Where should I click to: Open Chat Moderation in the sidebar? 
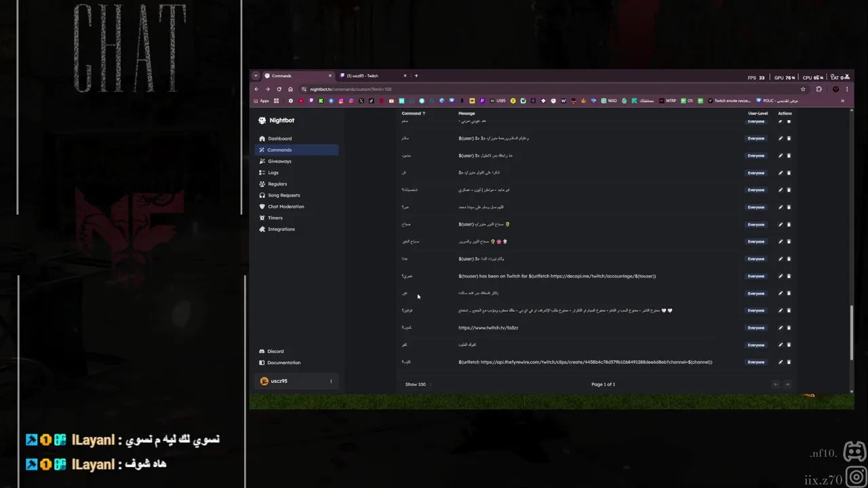coord(297,206)
